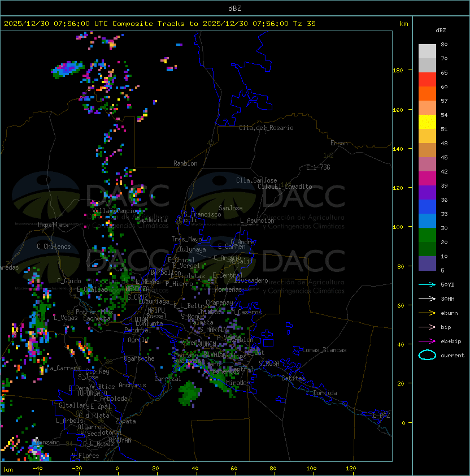470x476 pixels.
Task: Click the 'Villavicencio' map label
Action: click(x=114, y=211)
